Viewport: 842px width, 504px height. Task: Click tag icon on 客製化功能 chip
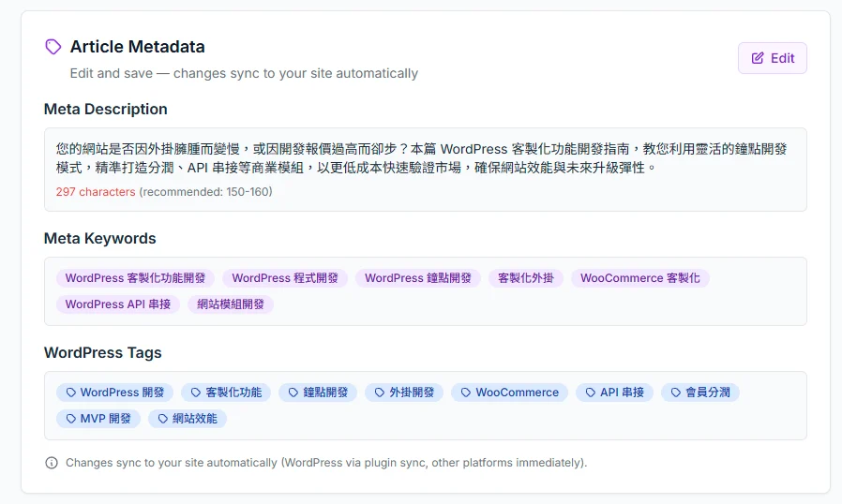196,393
